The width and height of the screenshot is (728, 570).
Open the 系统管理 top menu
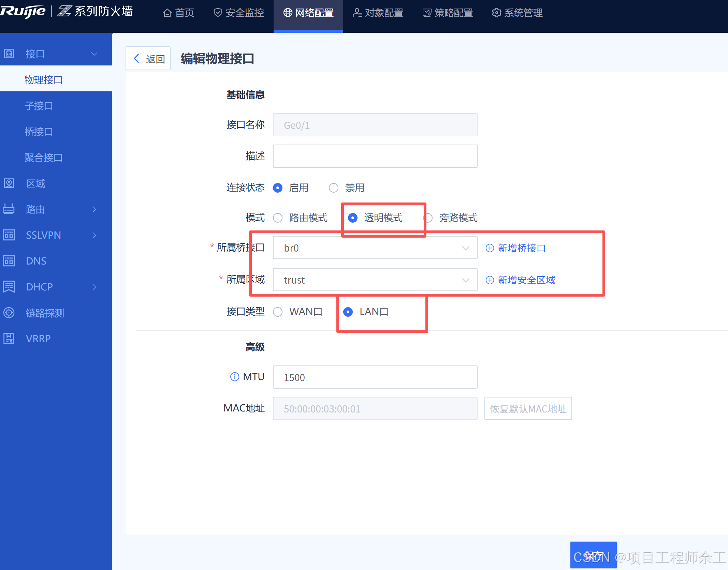pos(517,13)
